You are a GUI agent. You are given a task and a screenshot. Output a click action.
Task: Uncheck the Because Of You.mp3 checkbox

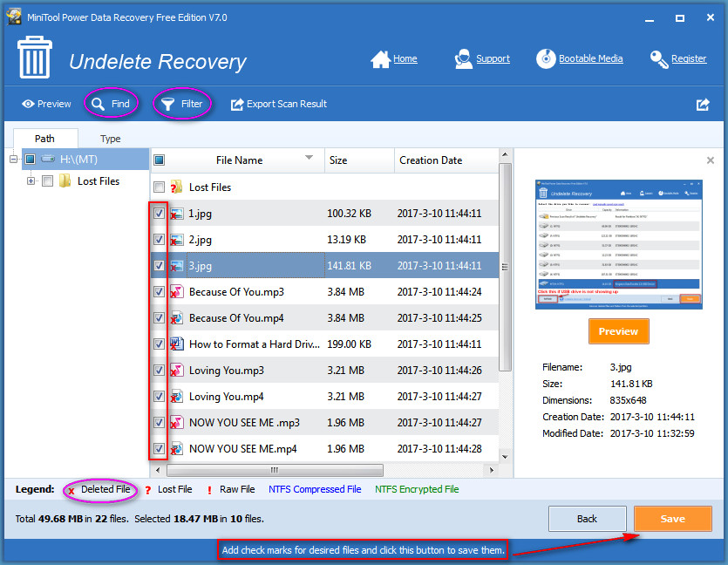(x=159, y=292)
